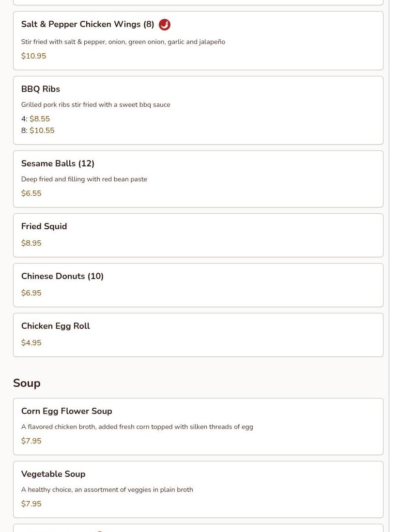Screen dimensions: 399x532
Task: Click the Soup section heading
Action: tap(27, 383)
